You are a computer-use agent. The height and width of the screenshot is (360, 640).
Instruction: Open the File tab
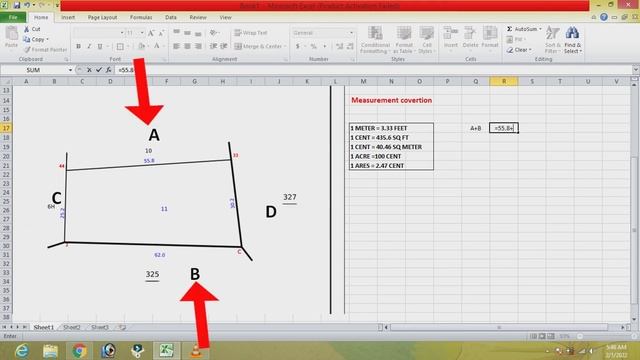[13, 18]
